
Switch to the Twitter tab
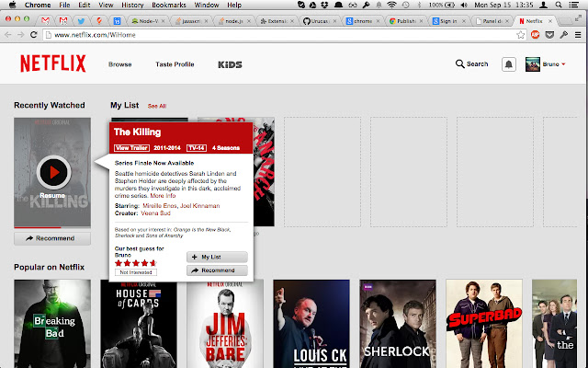click(x=81, y=21)
